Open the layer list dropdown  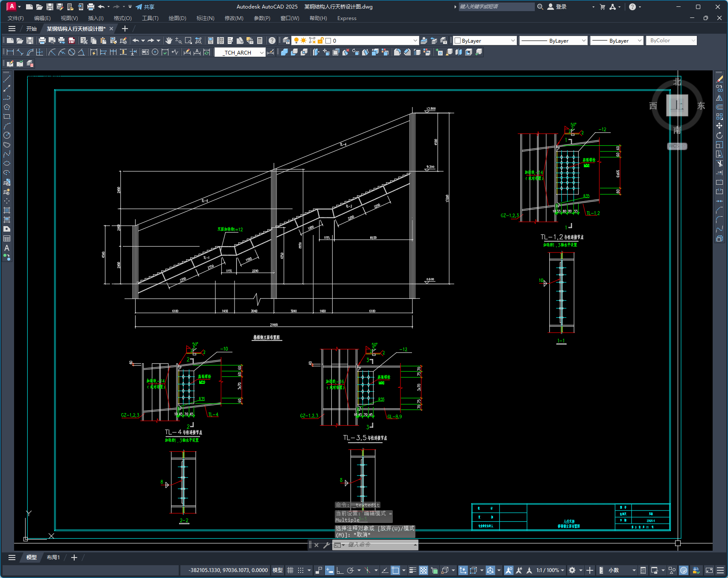[x=415, y=41]
